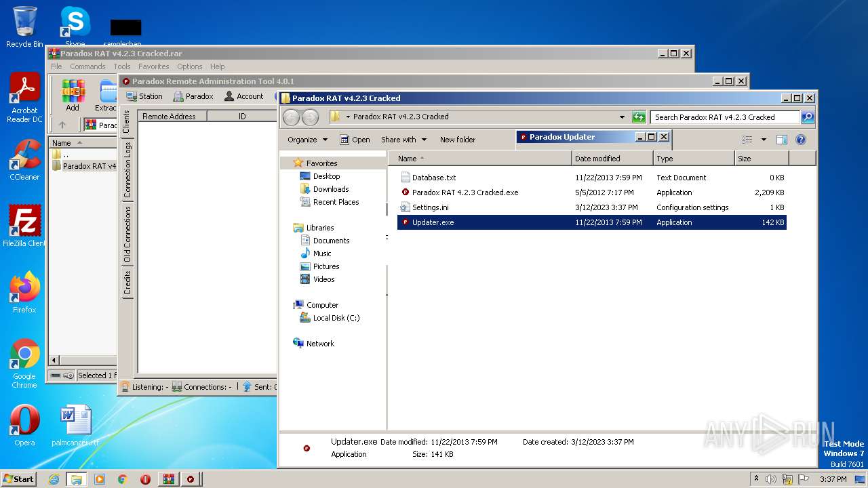
Task: Refresh the Explorer folder view
Action: pyautogui.click(x=639, y=117)
